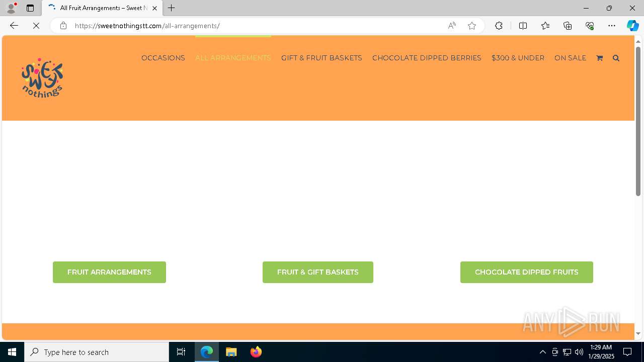Restore down the Edge browser window

click(x=609, y=8)
